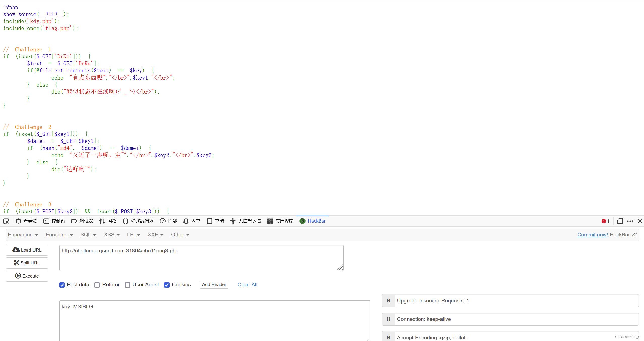The image size is (644, 341).
Task: Open the 无障碍环境 accessibility tab
Action: [246, 221]
